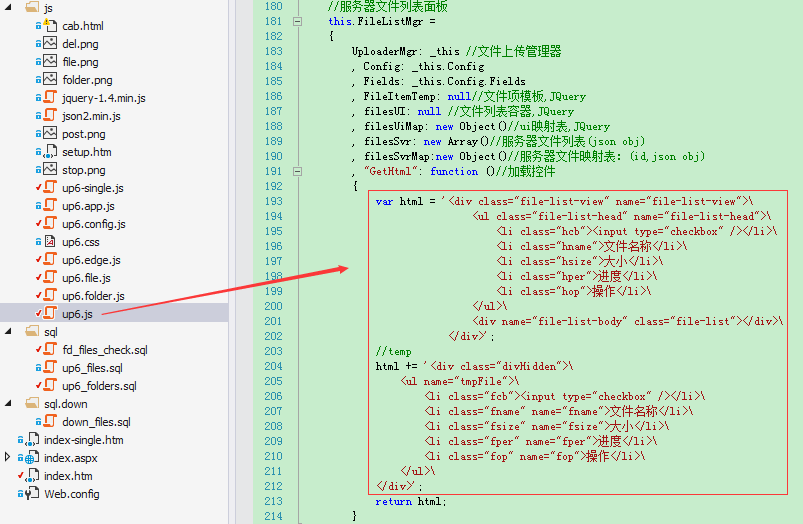Select the cab.html file icon
Image resolution: width=803 pixels, height=524 pixels.
[50, 25]
